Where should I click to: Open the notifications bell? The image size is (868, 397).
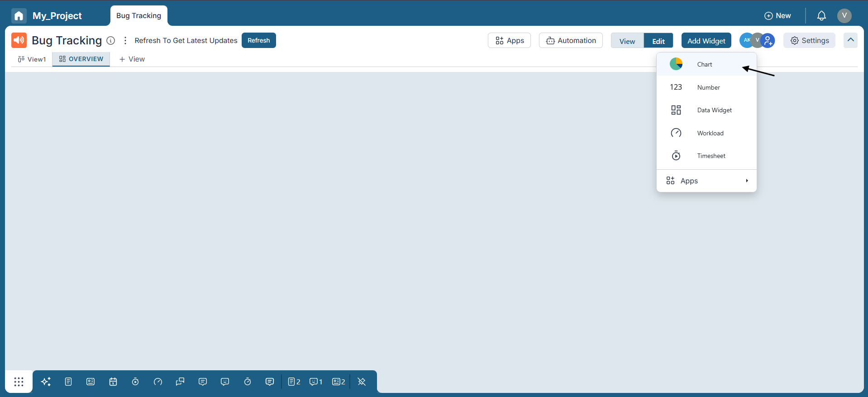821,16
